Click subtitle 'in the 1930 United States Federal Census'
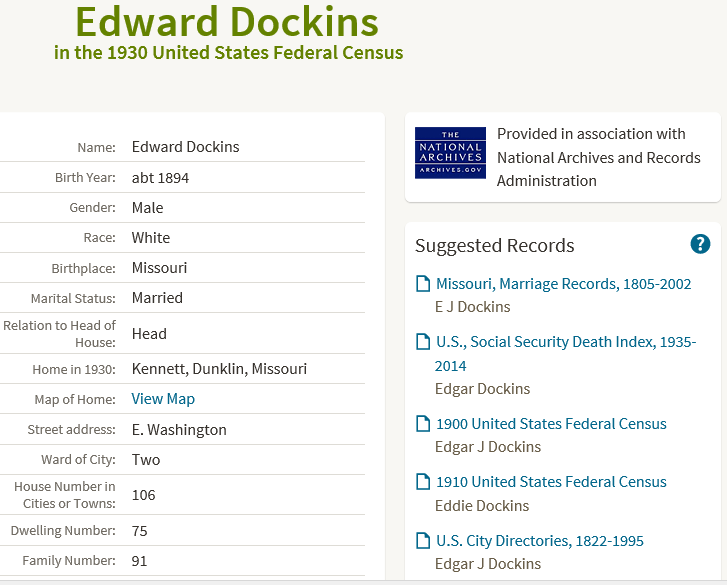 [x=229, y=52]
